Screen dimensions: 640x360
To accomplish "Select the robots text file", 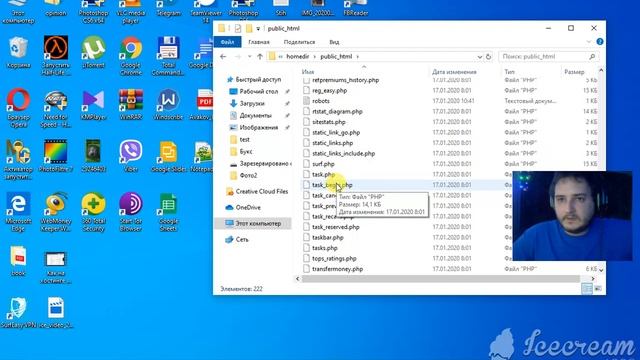I will [x=320, y=101].
